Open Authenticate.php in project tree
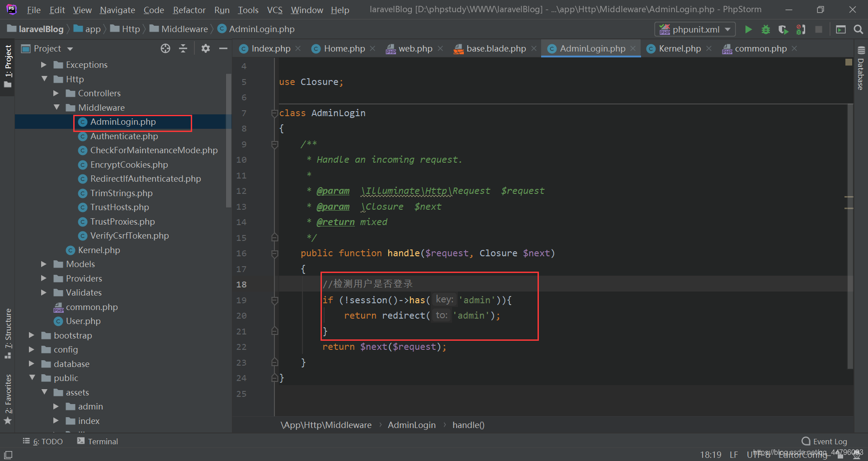868x461 pixels. coord(124,136)
